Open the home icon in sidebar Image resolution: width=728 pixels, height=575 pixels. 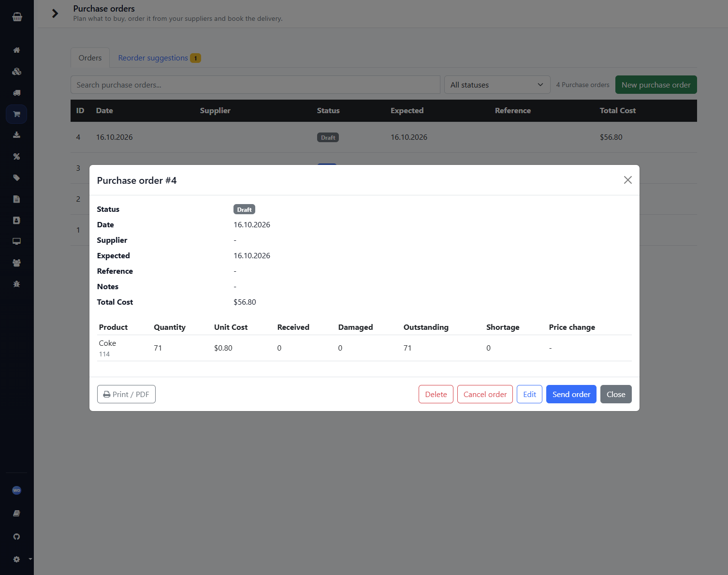(x=16, y=50)
